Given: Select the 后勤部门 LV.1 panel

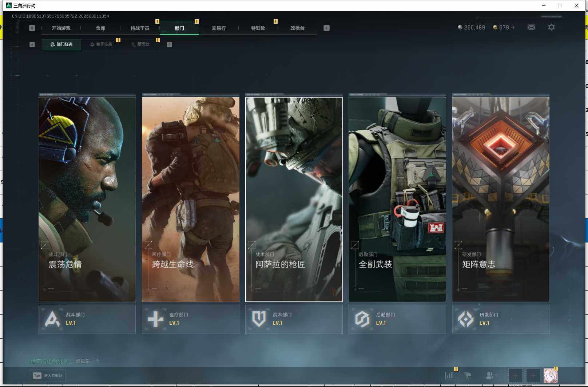Looking at the screenshot, I should click(397, 319).
